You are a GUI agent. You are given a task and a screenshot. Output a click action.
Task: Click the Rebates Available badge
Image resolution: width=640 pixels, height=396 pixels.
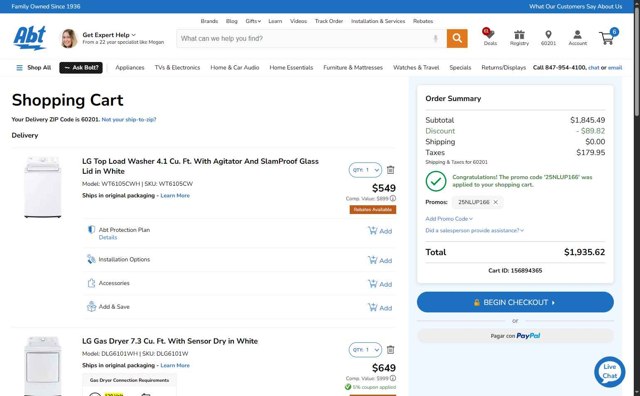coord(373,210)
